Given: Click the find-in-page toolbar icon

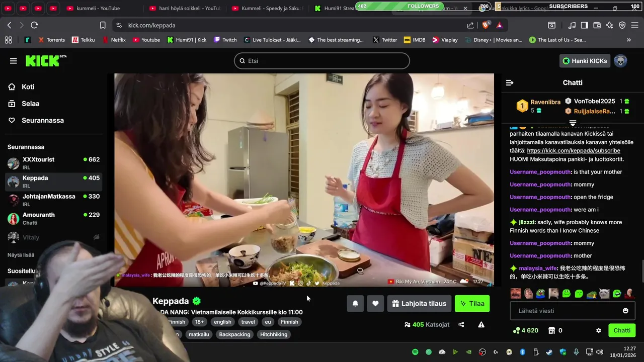Looking at the screenshot, I should click(551, 25).
